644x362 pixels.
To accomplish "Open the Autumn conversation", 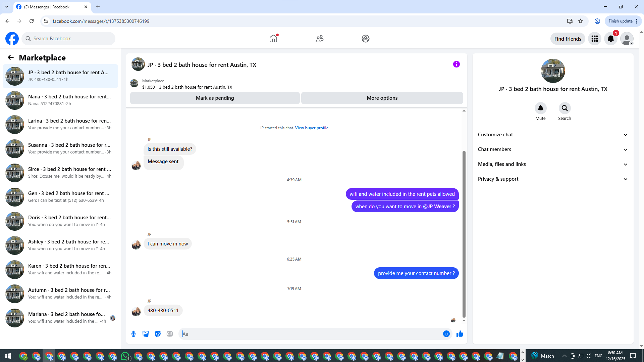I will 60,293.
